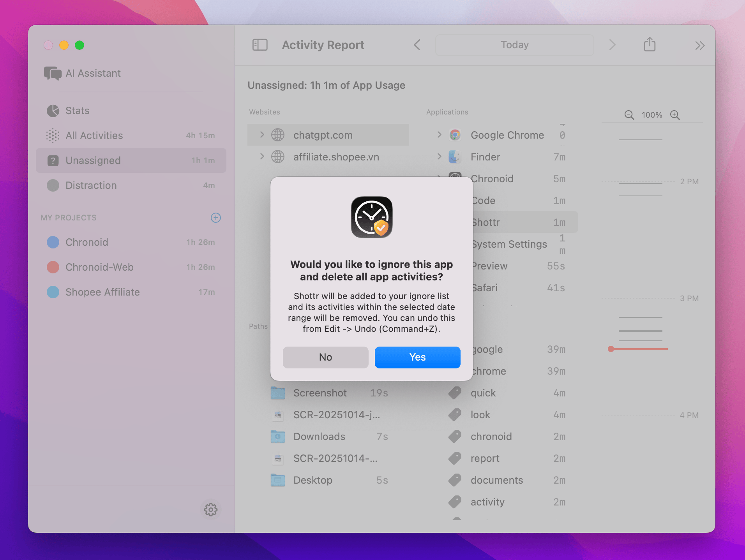Dismiss the dialog by clicking No

pyautogui.click(x=325, y=357)
